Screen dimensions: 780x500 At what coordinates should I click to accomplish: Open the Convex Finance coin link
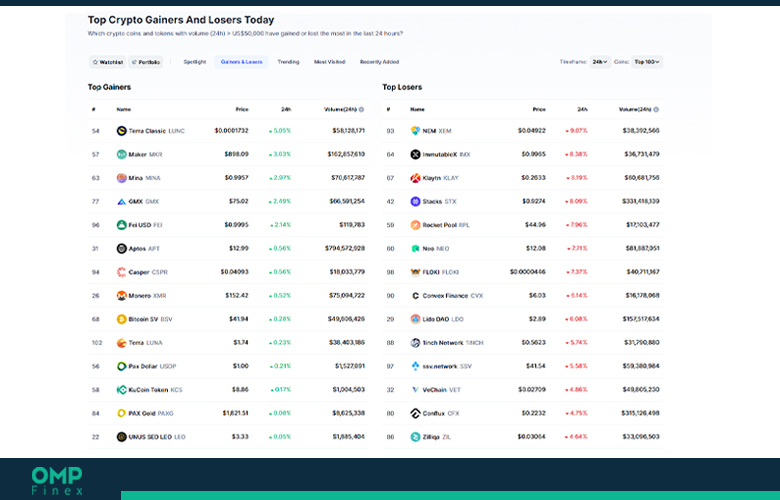pyautogui.click(x=445, y=296)
